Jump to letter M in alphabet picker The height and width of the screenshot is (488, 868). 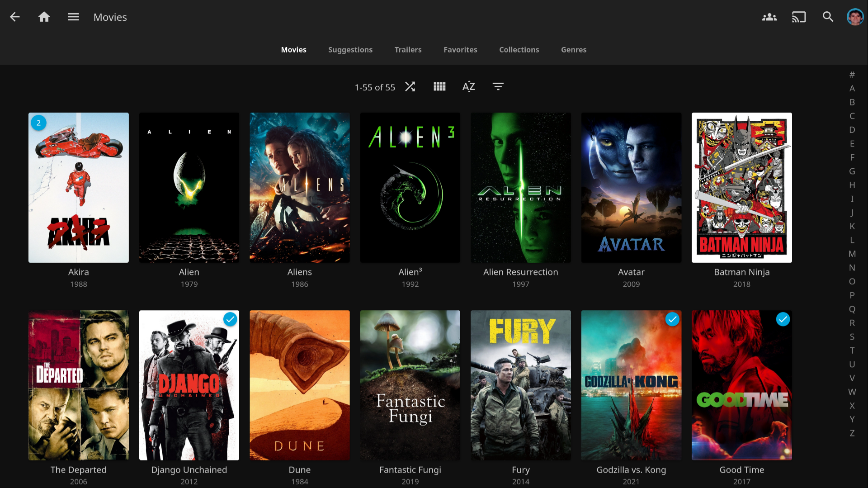(x=852, y=254)
